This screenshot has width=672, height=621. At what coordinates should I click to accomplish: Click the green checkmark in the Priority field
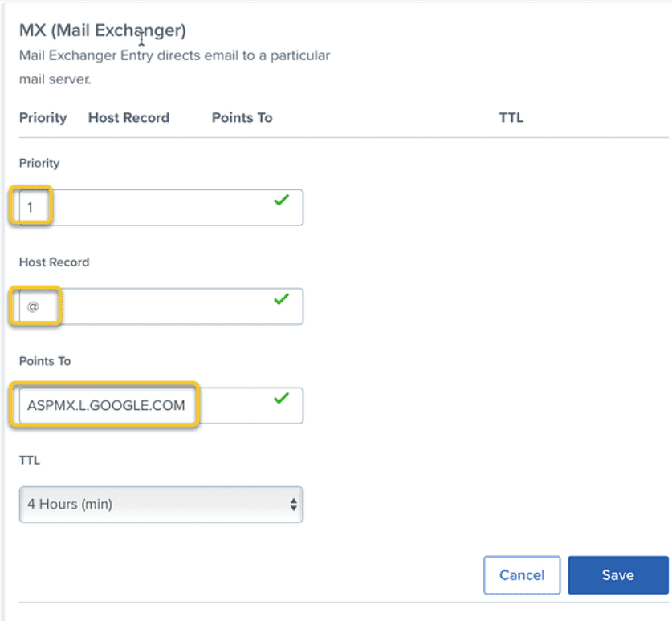(282, 200)
